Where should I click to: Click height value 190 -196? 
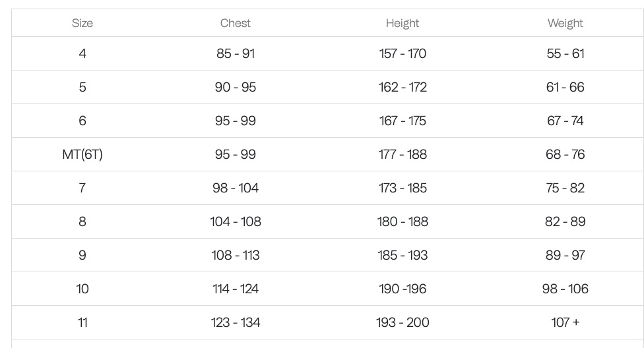pyautogui.click(x=402, y=289)
